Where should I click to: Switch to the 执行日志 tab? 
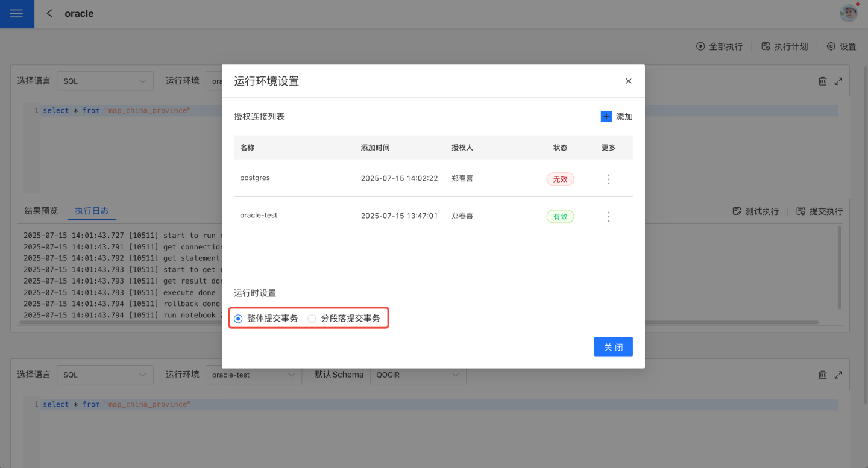click(x=92, y=211)
